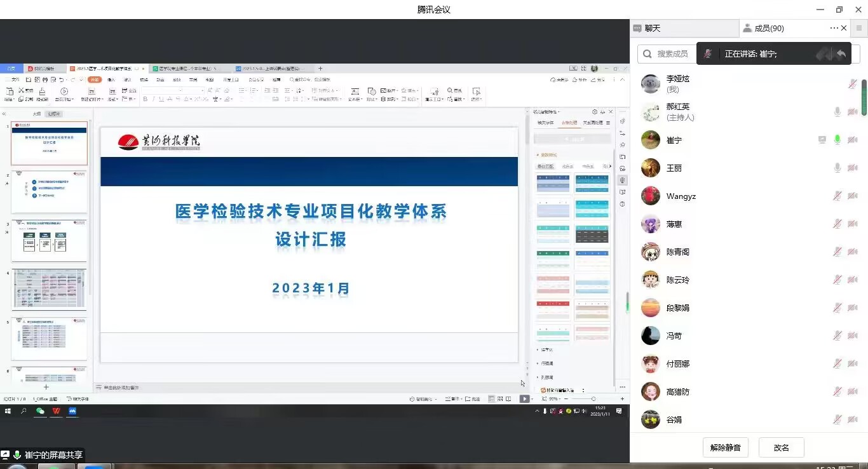The image size is (868, 469).
Task: Click slideshow play button in WPS status bar
Action: [x=524, y=399]
